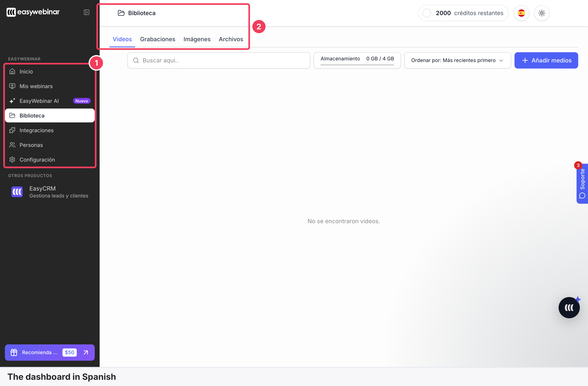This screenshot has width=588, height=386.
Task: Click the Buscar aquí search field
Action: (x=219, y=60)
